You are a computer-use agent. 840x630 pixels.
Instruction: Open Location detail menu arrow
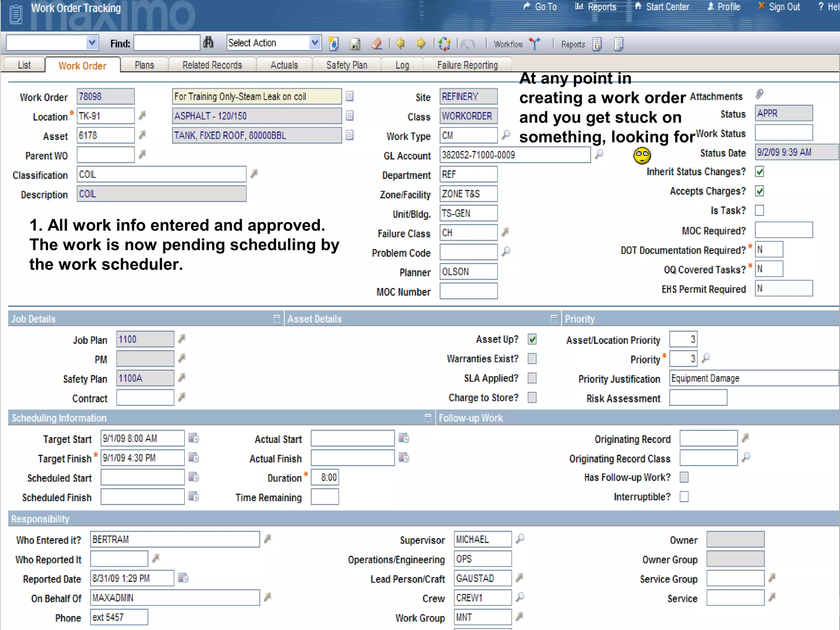[x=142, y=116]
